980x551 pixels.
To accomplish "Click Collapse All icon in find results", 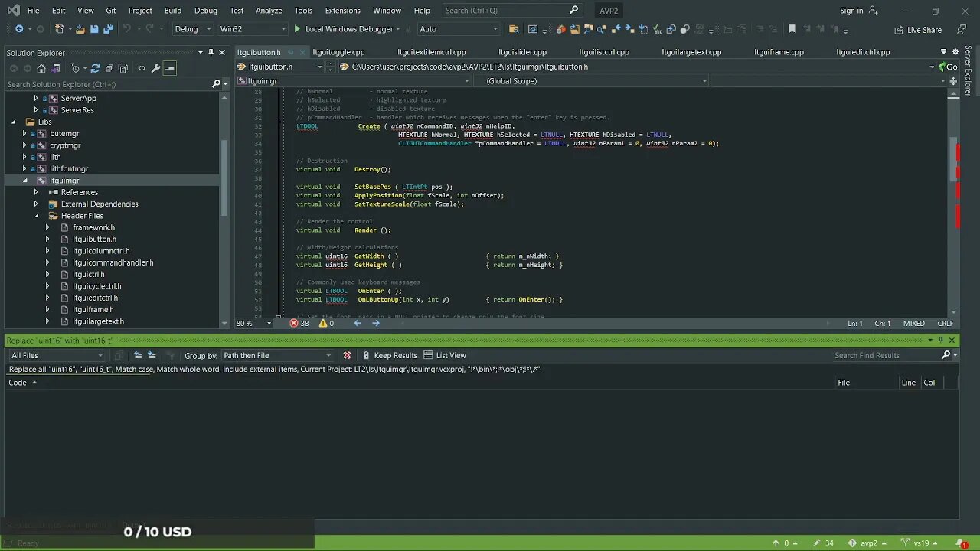I will pos(138,355).
